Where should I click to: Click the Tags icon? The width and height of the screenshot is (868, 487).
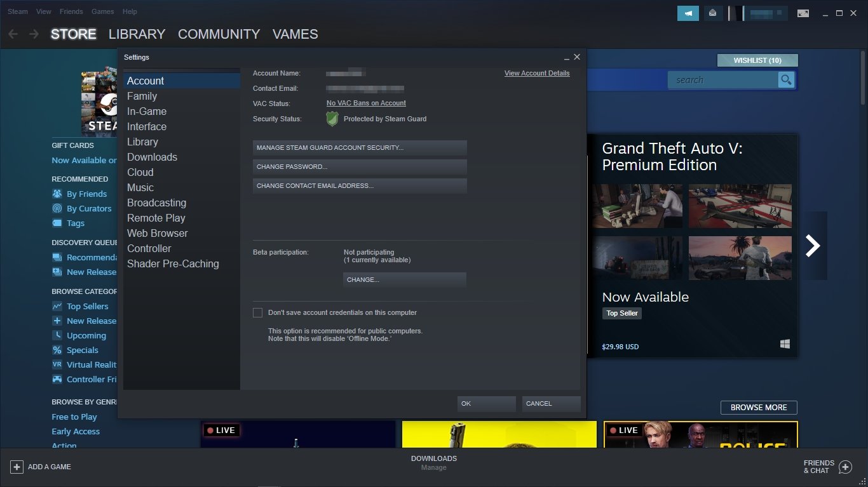click(57, 223)
